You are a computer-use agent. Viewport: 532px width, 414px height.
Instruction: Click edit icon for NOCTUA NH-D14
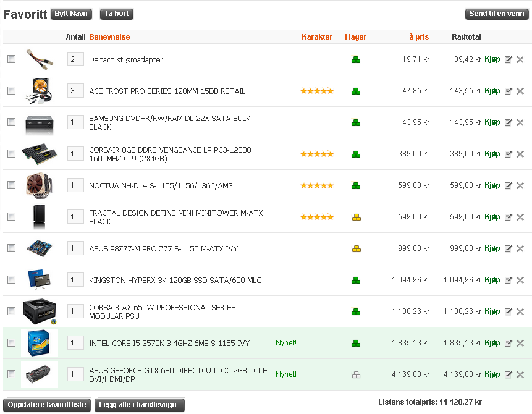[x=508, y=185]
